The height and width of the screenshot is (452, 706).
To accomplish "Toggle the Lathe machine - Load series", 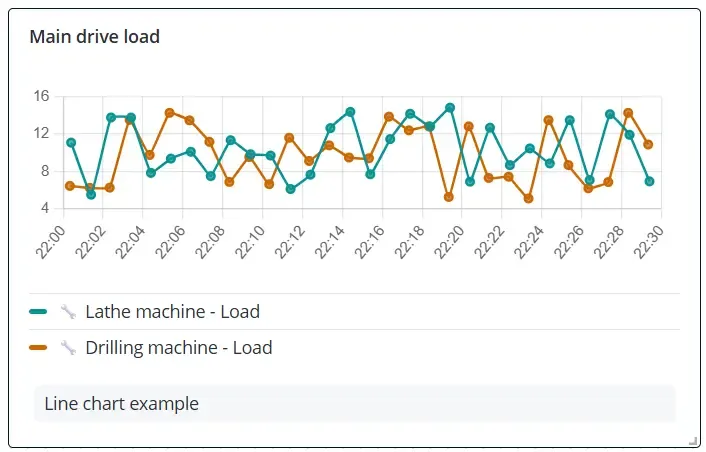I will tap(172, 312).
